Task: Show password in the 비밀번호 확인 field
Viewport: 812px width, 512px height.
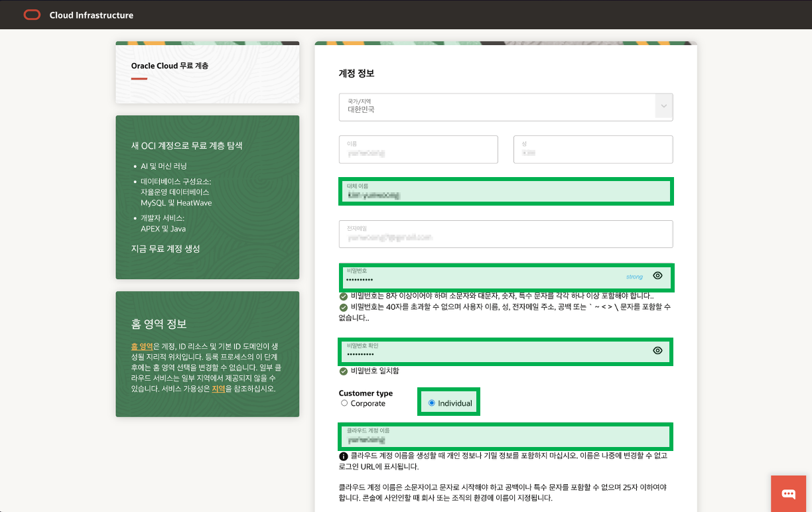Action: (657, 350)
